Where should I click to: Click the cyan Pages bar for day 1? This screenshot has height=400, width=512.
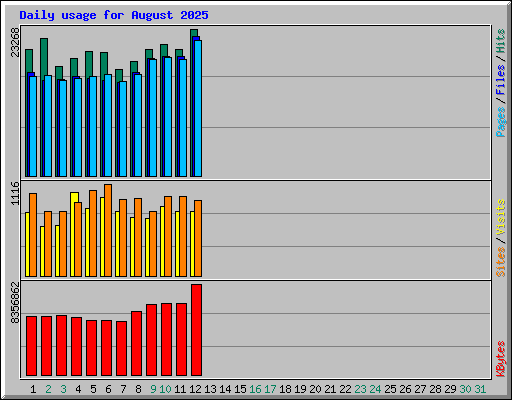pos(33,126)
